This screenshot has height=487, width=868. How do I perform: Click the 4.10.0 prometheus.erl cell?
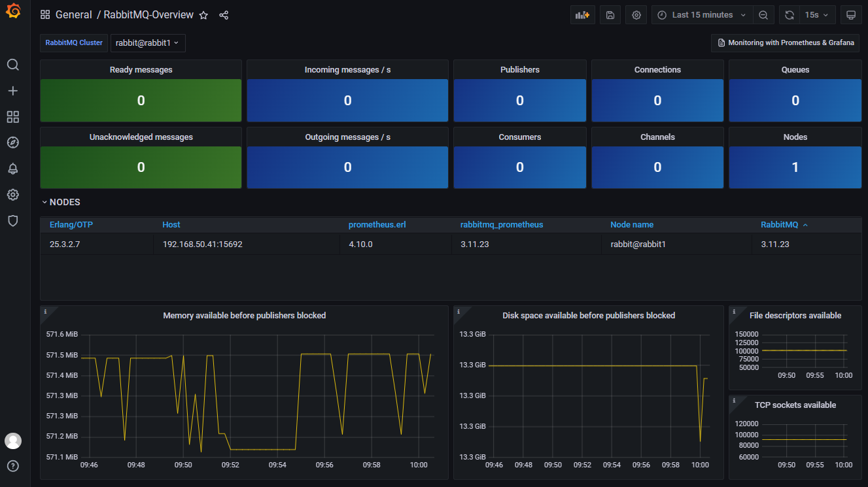[x=360, y=244]
